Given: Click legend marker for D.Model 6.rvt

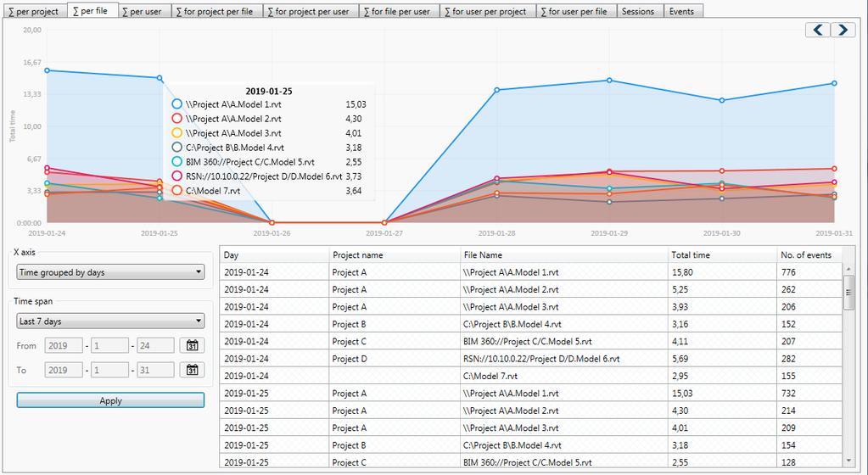Looking at the screenshot, I should coord(176,176).
